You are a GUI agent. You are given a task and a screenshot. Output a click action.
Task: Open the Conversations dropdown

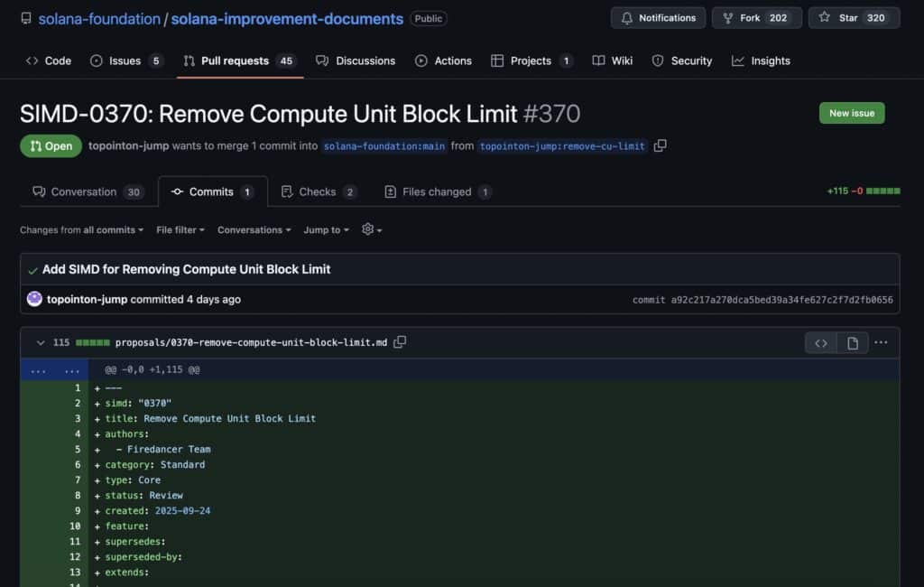(254, 230)
